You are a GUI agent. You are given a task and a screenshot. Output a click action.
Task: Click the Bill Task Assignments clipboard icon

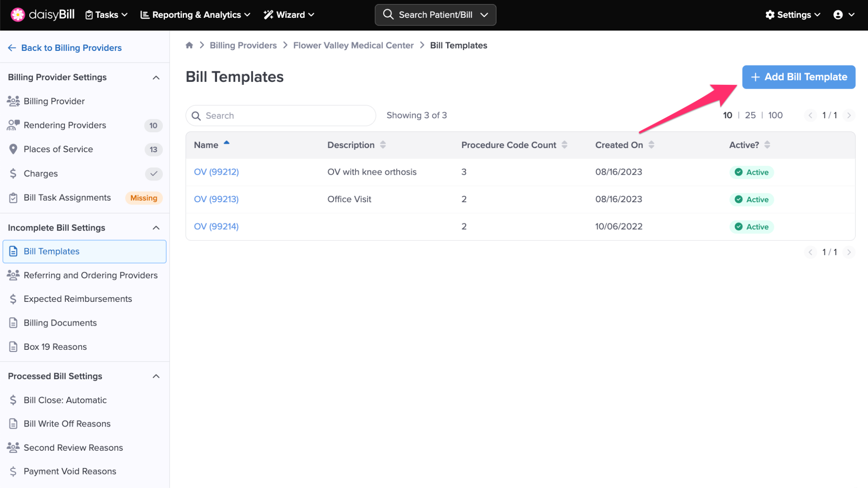click(x=13, y=198)
